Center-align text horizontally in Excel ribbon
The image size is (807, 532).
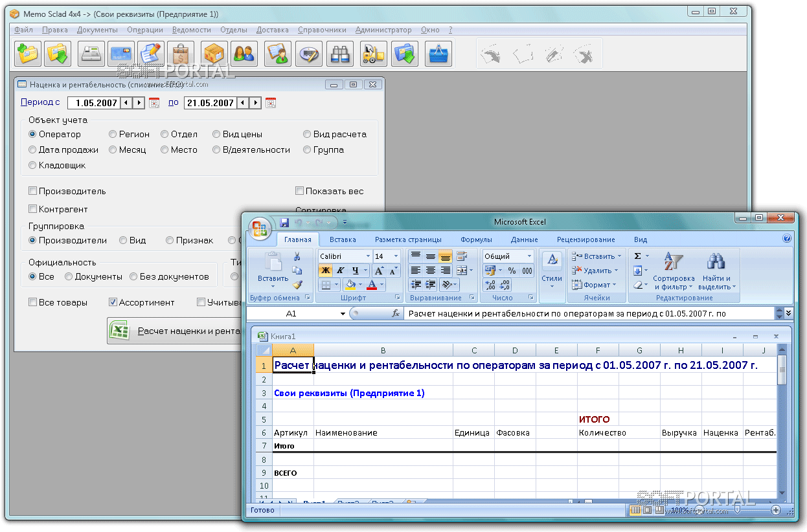(x=430, y=271)
